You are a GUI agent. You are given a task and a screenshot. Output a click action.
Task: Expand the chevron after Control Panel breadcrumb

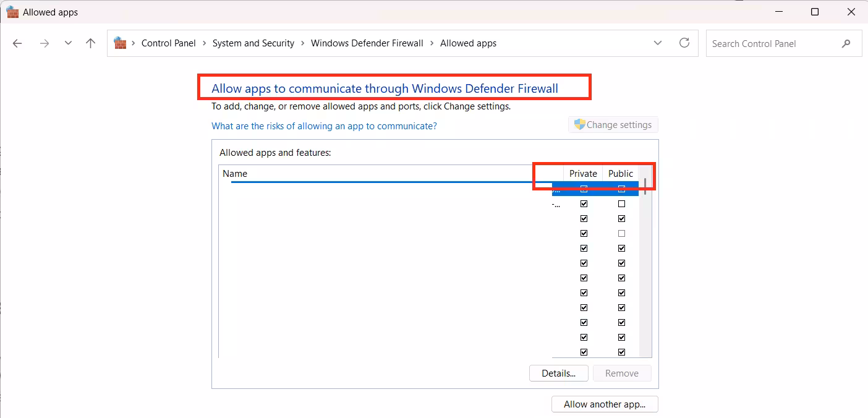click(x=204, y=43)
